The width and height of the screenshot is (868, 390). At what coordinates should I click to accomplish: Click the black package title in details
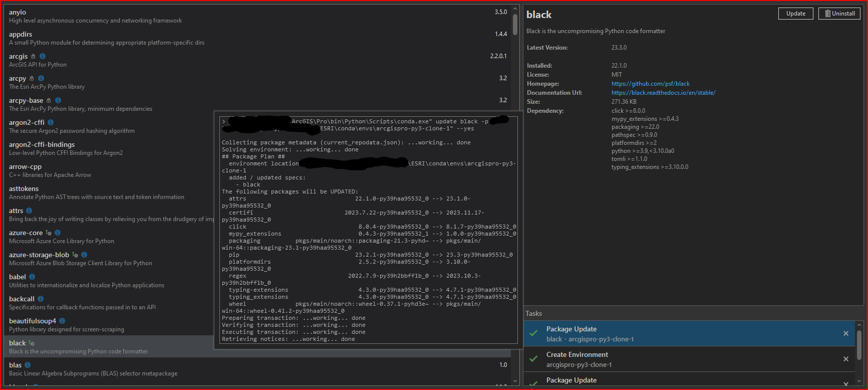539,15
